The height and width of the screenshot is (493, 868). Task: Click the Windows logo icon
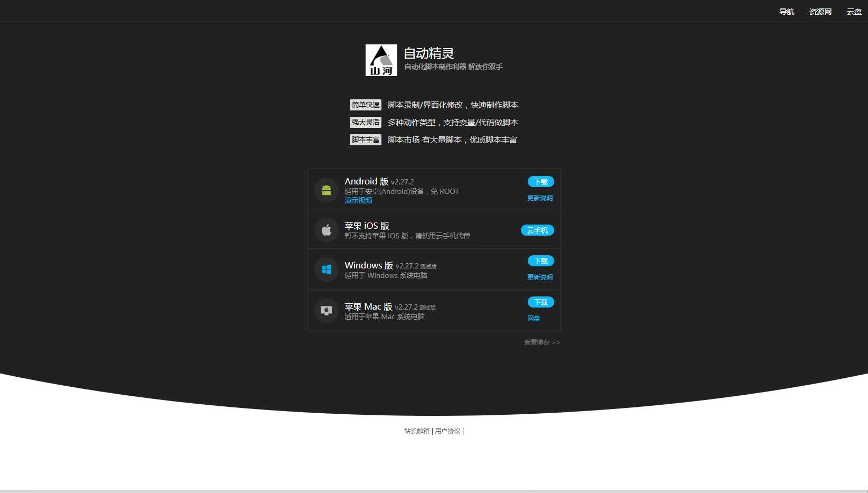[x=326, y=269]
